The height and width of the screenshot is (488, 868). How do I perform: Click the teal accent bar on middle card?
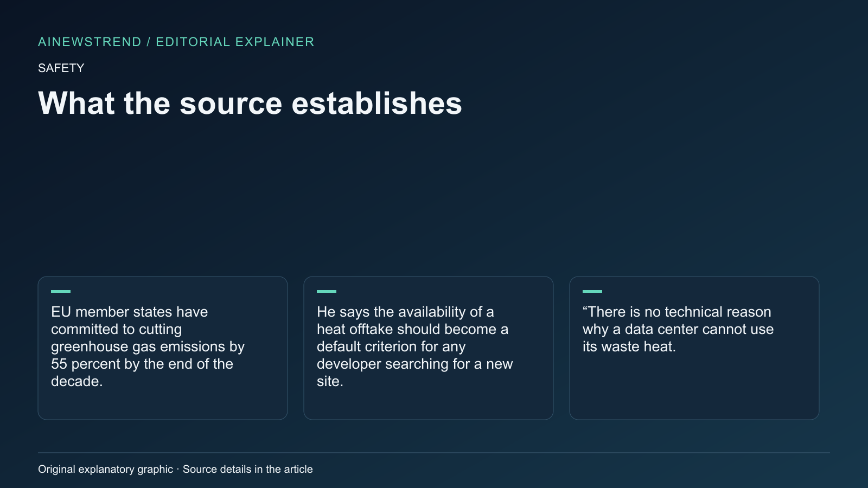327,291
